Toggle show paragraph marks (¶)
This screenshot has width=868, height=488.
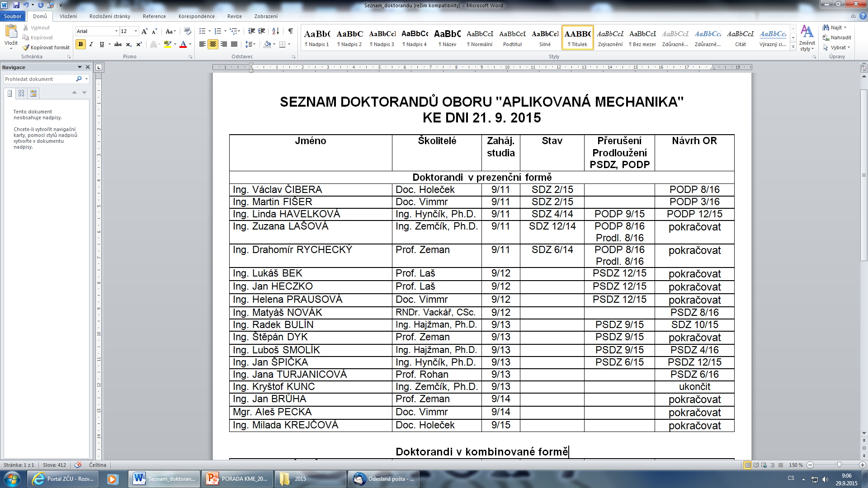(290, 31)
